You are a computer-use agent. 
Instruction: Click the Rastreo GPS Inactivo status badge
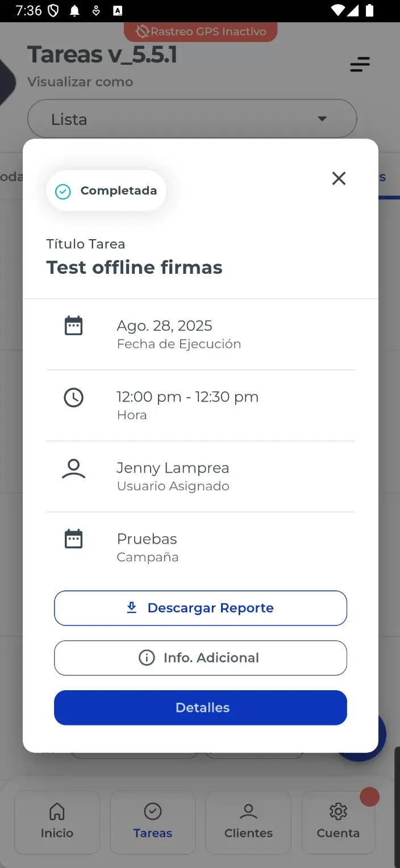point(200,32)
